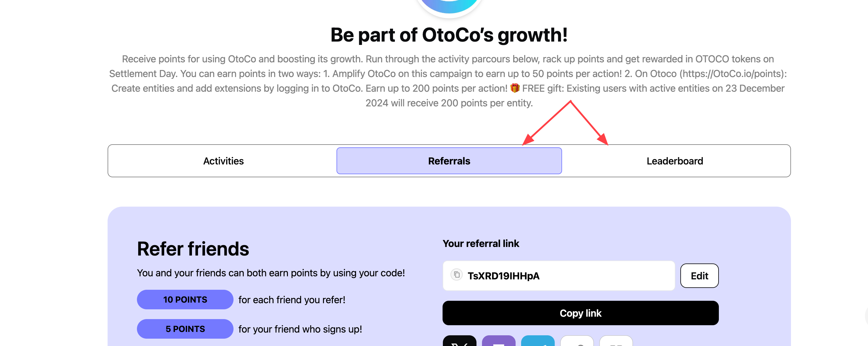Select the Referrals tab

(x=449, y=161)
